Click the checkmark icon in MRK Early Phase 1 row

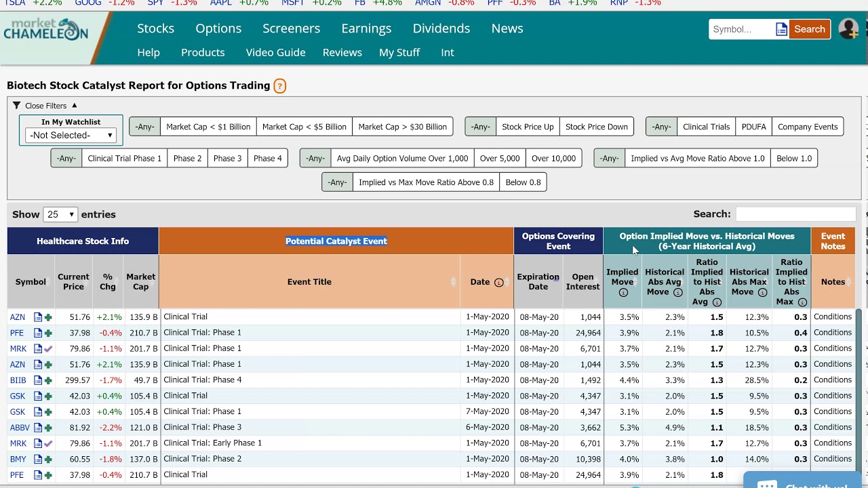48,444
